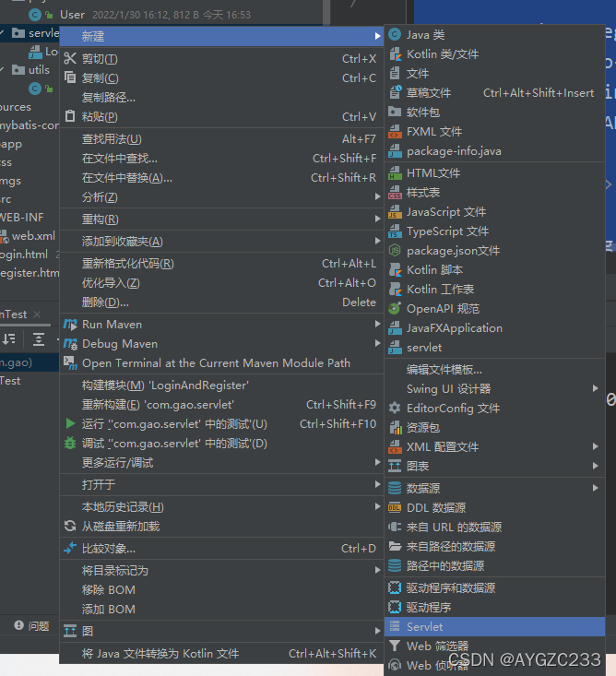
Task: Choose 查找用法(U) menu entry
Action: click(x=221, y=139)
